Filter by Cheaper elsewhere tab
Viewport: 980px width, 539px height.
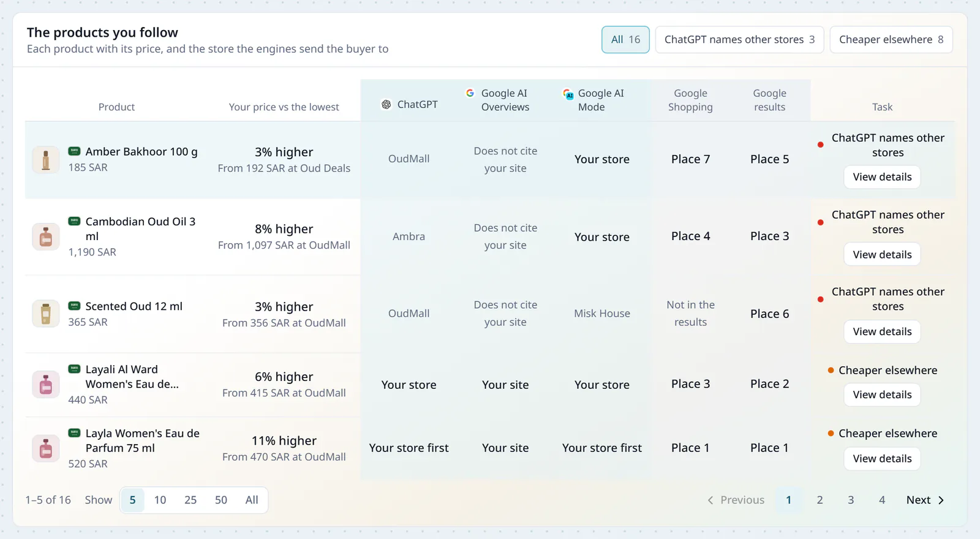coord(891,40)
